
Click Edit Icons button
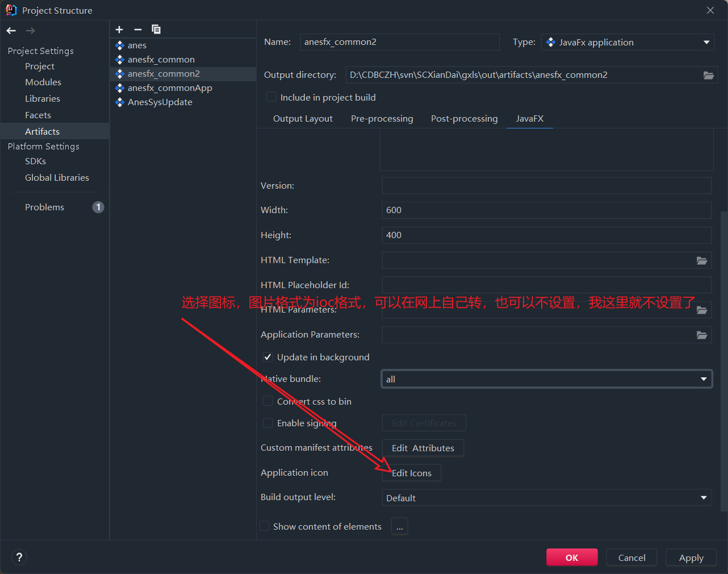[x=412, y=473]
